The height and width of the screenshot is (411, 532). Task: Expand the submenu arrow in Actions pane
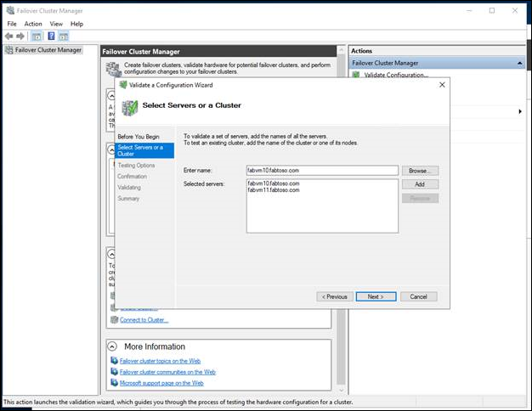(x=520, y=111)
